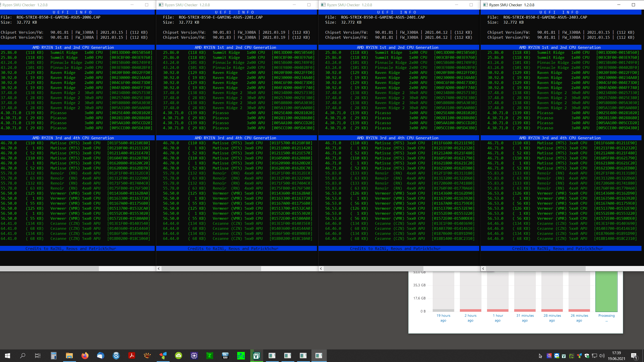Viewport: 644px width, 362px height.
Task: Select the '31 minutes ago' chart label
Action: point(525,318)
